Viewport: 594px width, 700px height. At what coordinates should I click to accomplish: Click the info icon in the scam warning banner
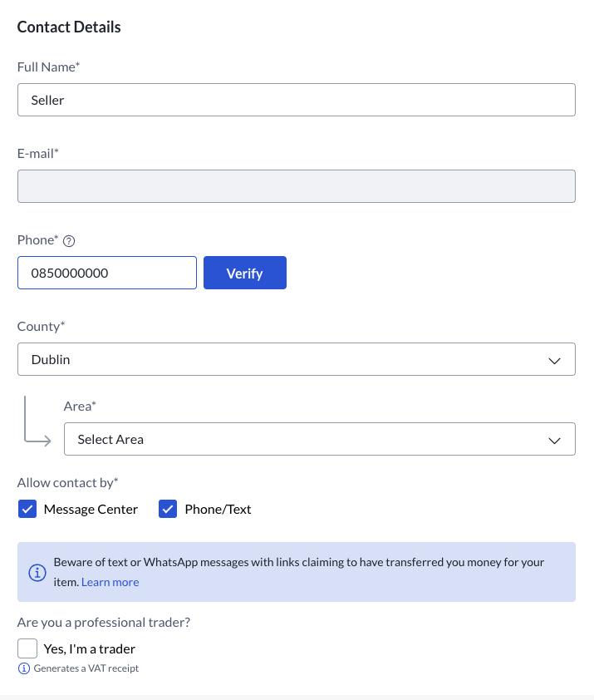37,572
